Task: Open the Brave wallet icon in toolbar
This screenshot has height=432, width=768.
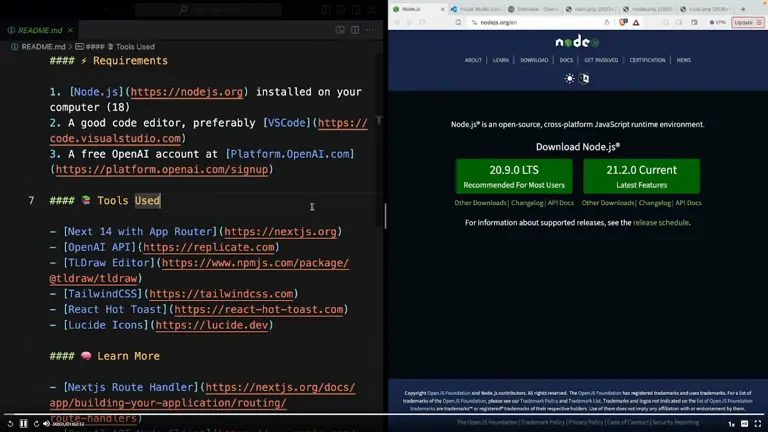Action: point(694,23)
